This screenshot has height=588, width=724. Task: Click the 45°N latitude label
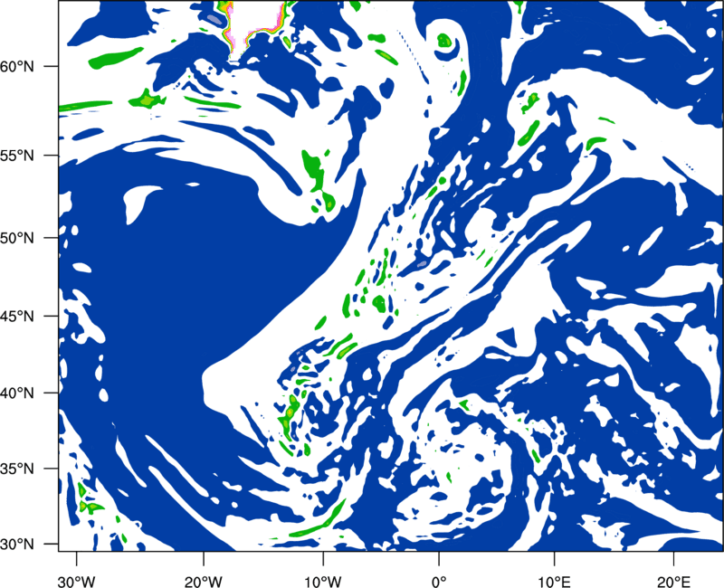[x=17, y=317]
